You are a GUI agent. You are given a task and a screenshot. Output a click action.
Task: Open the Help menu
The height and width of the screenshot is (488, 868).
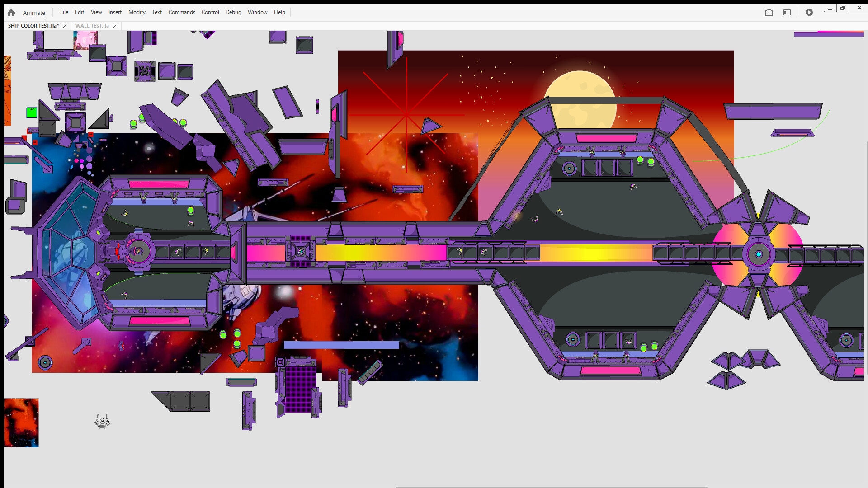tap(279, 12)
